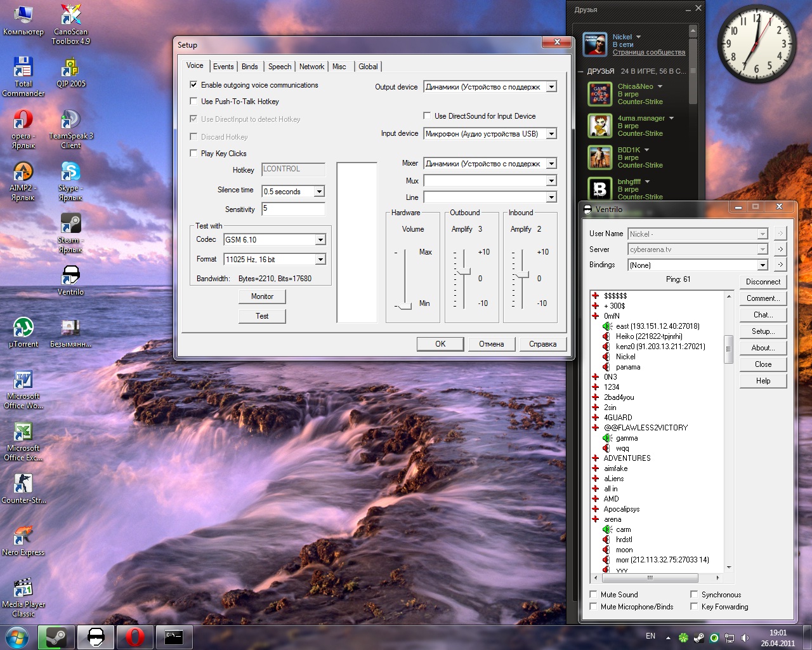812x650 pixels.
Task: Open the Codec dropdown
Action: (320, 240)
